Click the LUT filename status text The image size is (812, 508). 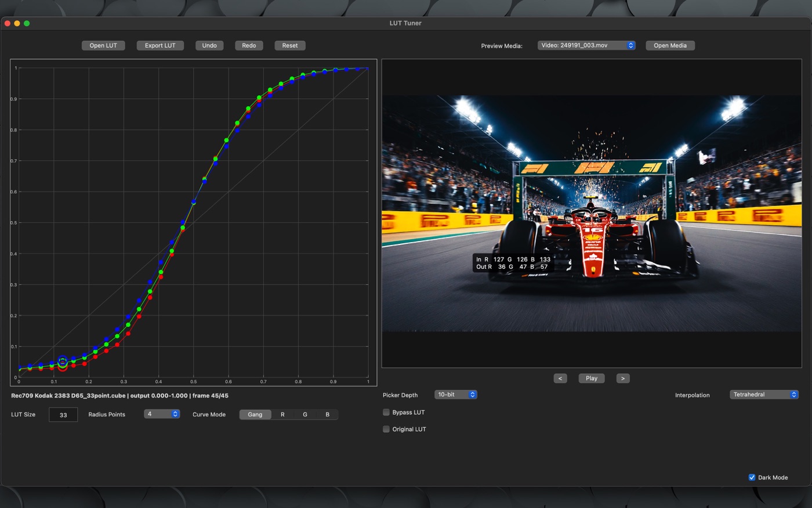tap(119, 396)
